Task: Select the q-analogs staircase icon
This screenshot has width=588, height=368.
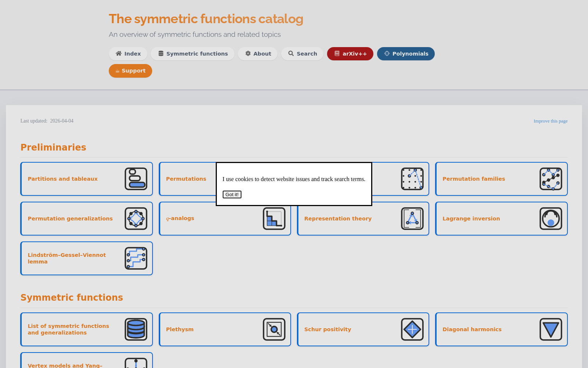Action: click(x=274, y=219)
